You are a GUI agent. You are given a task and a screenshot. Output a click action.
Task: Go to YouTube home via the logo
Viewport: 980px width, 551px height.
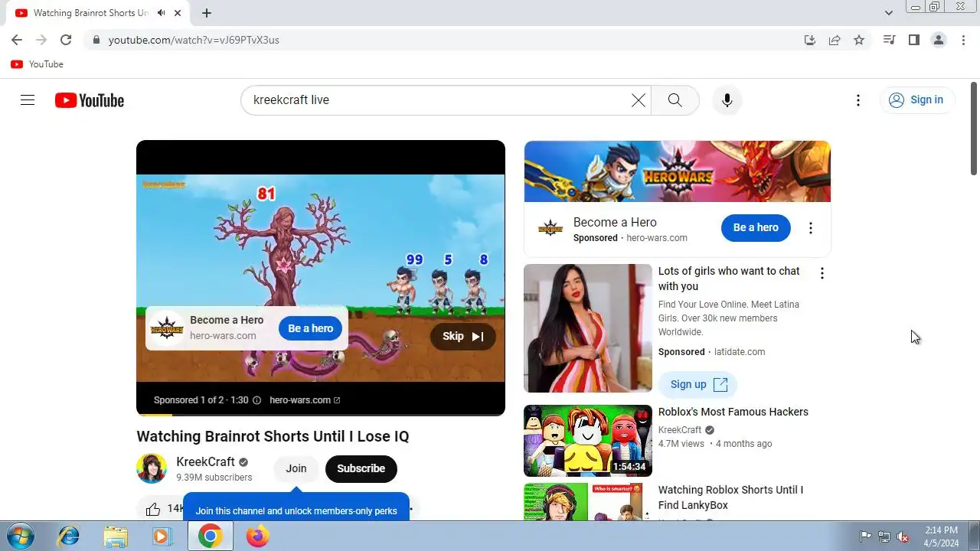tap(90, 100)
